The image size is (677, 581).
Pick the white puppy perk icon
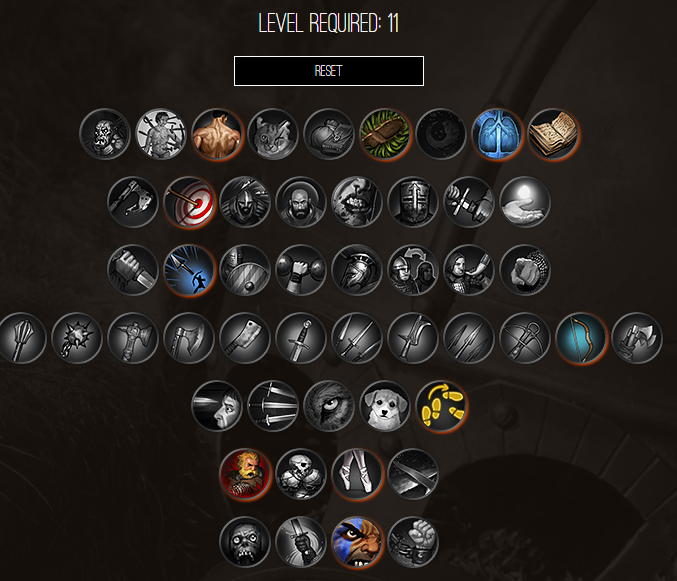pos(385,406)
